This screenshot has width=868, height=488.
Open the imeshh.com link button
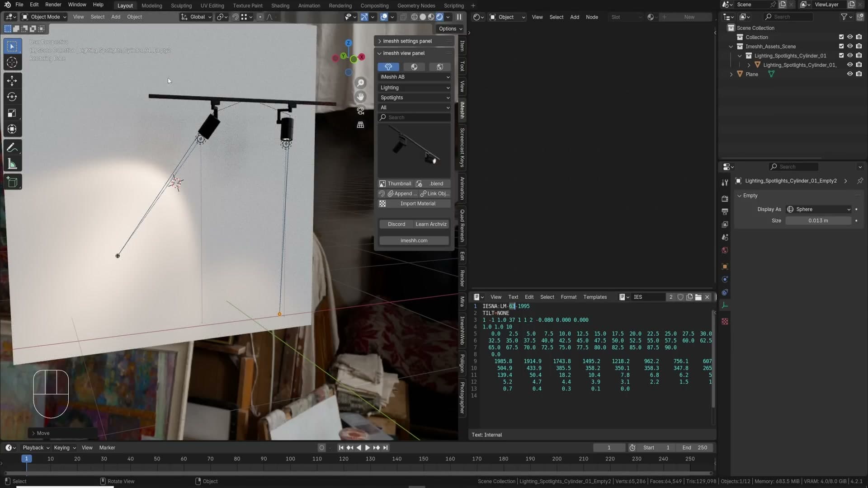(414, 240)
